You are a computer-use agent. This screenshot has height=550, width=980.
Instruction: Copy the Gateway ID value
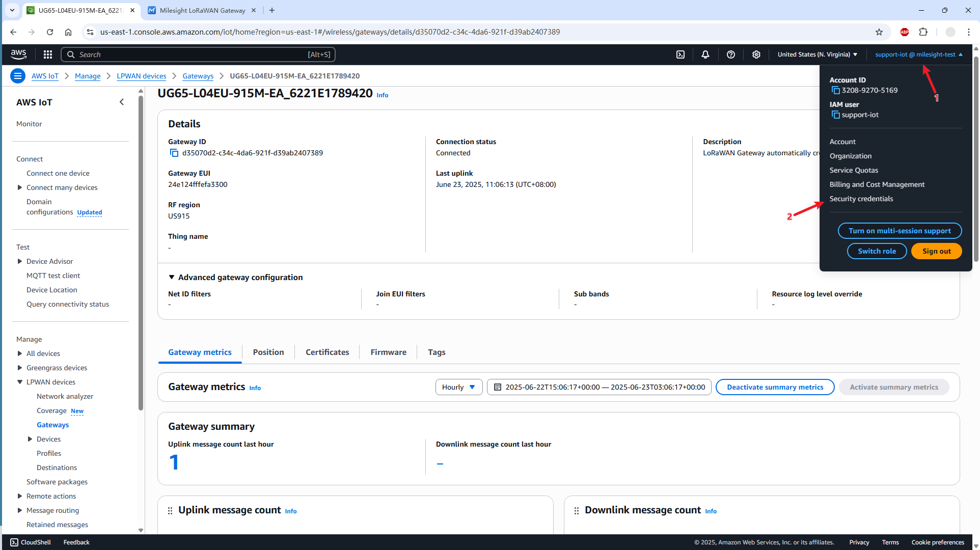point(174,153)
